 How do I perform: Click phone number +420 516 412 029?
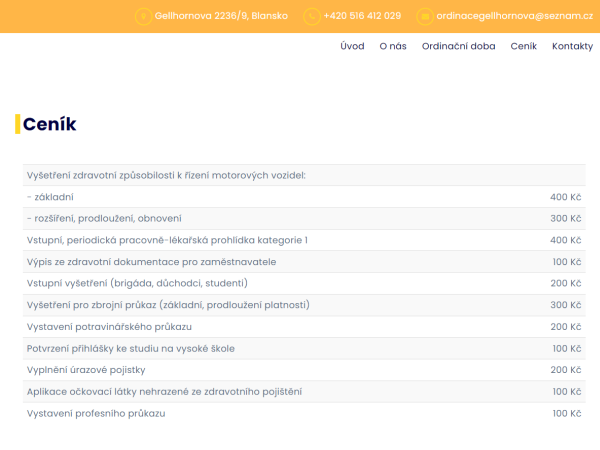click(362, 16)
